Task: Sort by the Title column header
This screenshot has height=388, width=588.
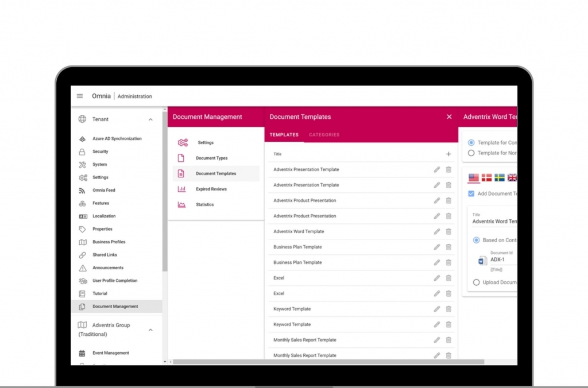Action: point(277,154)
